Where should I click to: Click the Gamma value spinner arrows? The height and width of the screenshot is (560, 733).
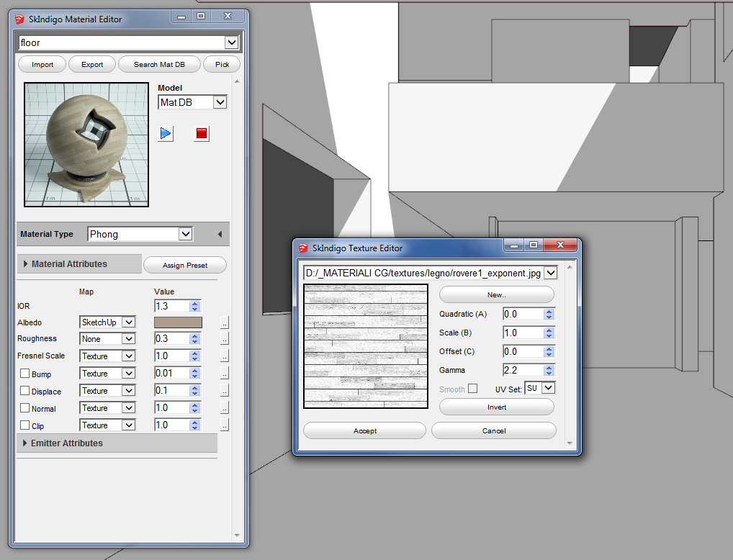coord(549,370)
